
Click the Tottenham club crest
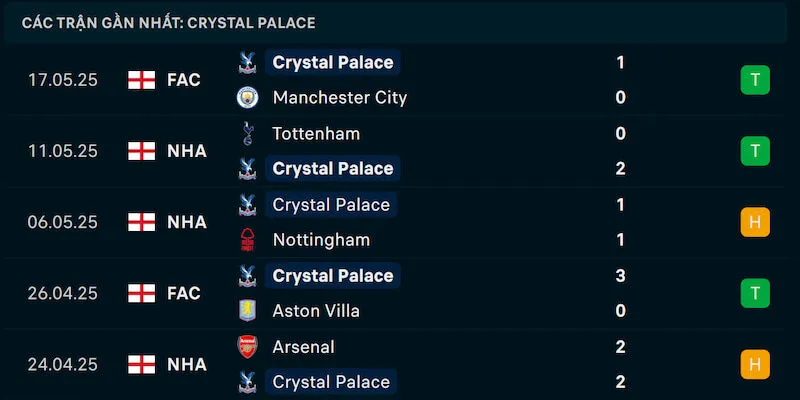click(x=247, y=133)
